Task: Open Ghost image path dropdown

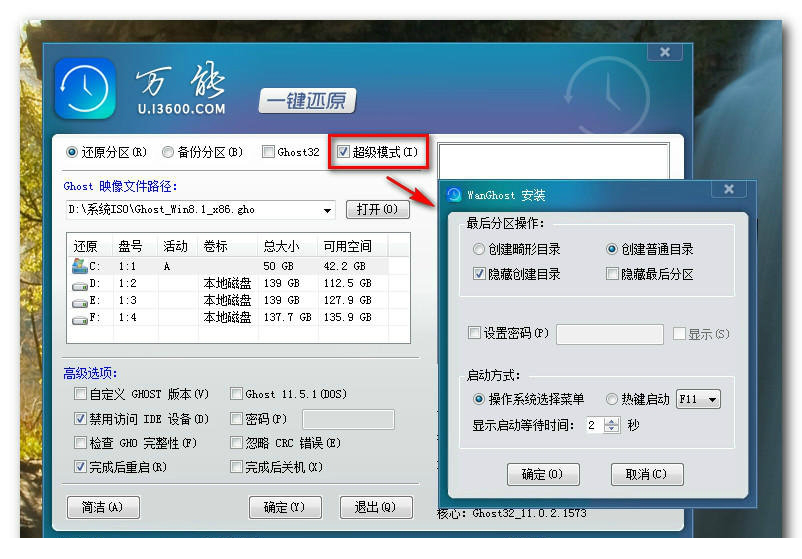Action: [327, 210]
